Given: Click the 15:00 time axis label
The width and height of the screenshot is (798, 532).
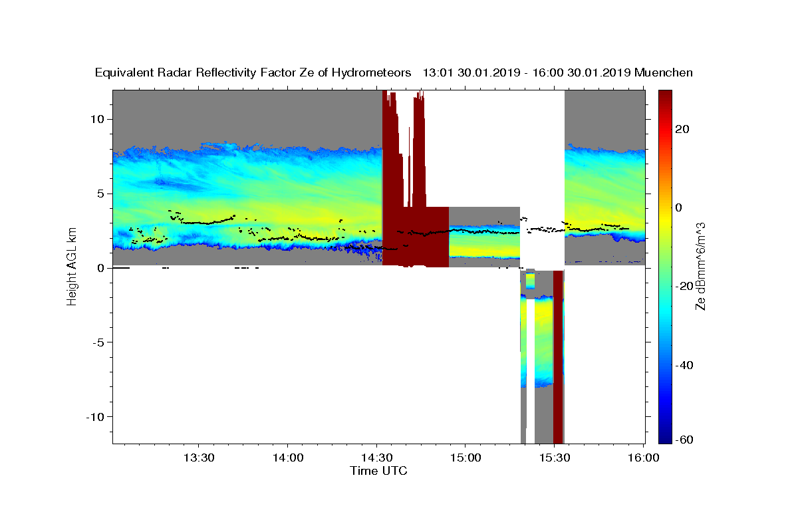Looking at the screenshot, I should (x=465, y=458).
